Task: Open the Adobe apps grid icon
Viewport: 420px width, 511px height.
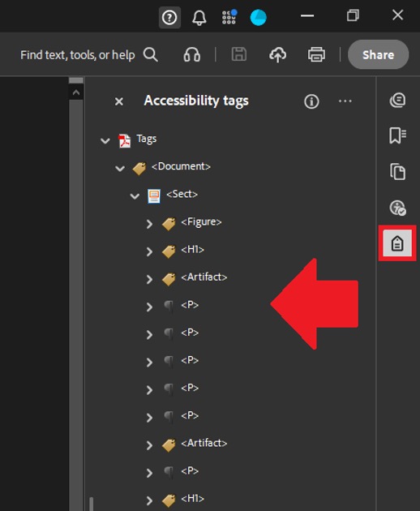Action: 229,17
